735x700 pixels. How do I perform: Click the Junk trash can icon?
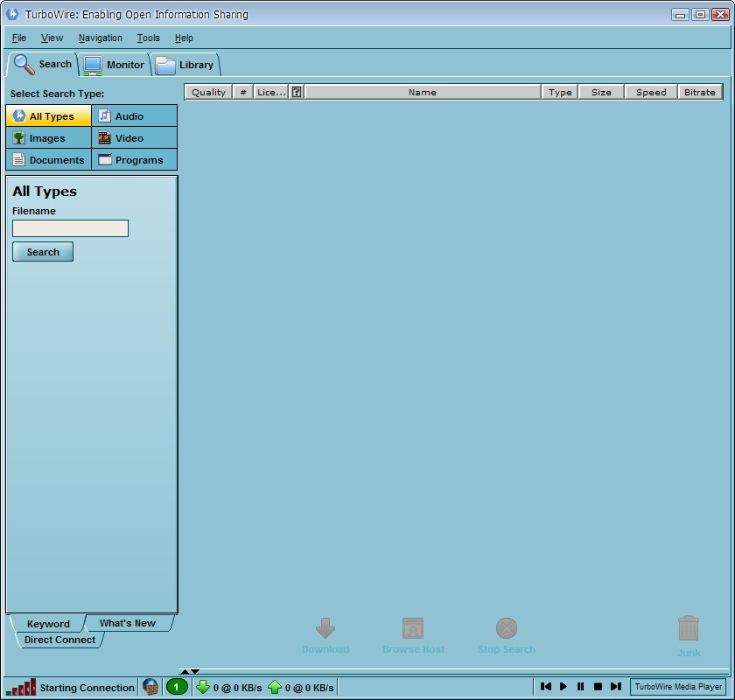point(689,628)
